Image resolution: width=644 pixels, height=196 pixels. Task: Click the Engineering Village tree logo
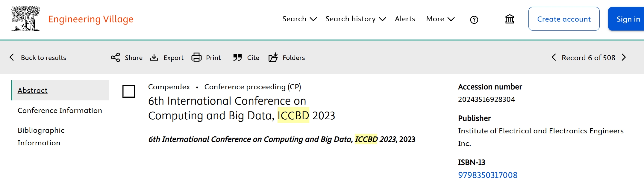click(x=25, y=19)
